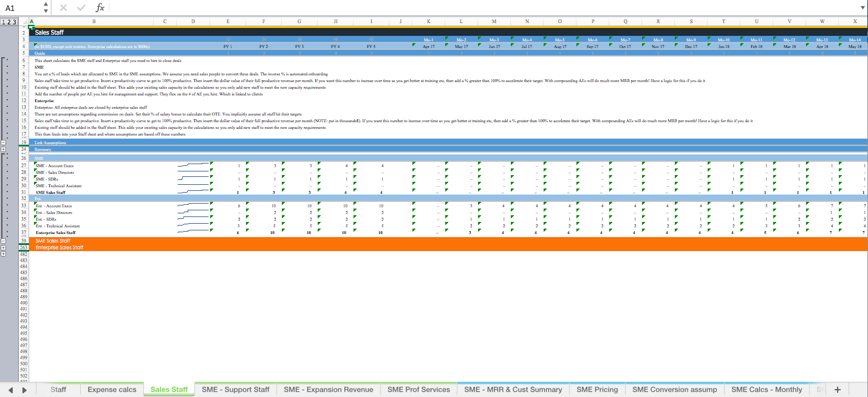Click the Link Assumptions section row
868x397 pixels.
click(448, 142)
